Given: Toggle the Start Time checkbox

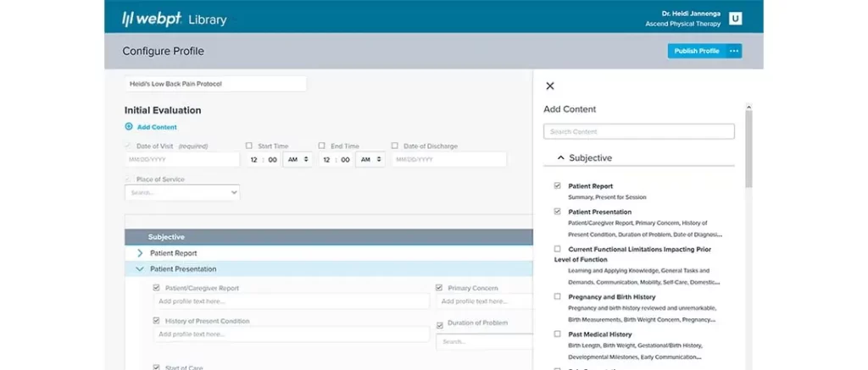Looking at the screenshot, I should tap(249, 146).
